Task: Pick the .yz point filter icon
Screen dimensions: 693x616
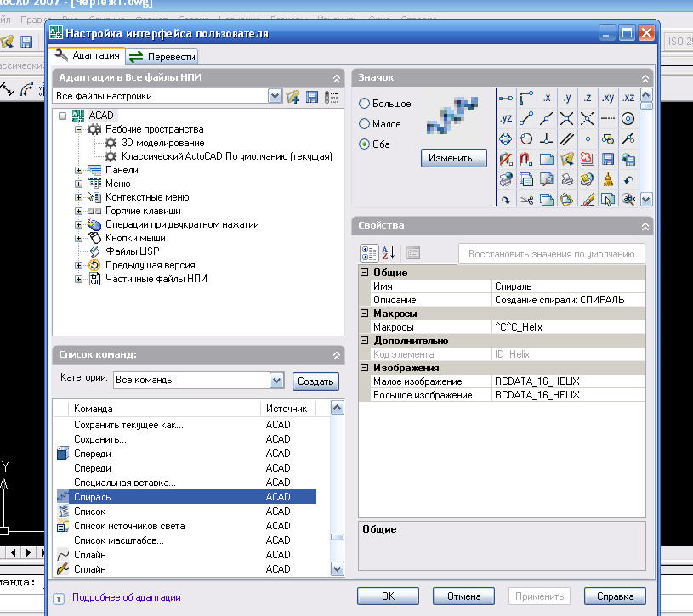Action: pos(506,118)
